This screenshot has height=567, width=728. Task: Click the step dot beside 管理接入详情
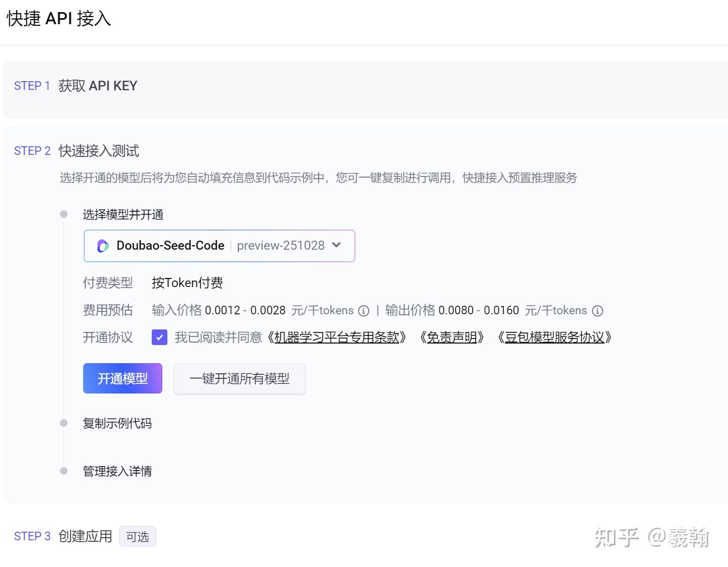(x=64, y=471)
